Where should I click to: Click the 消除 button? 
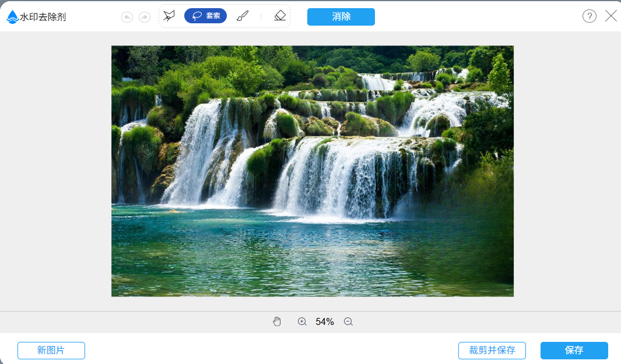pyautogui.click(x=341, y=17)
